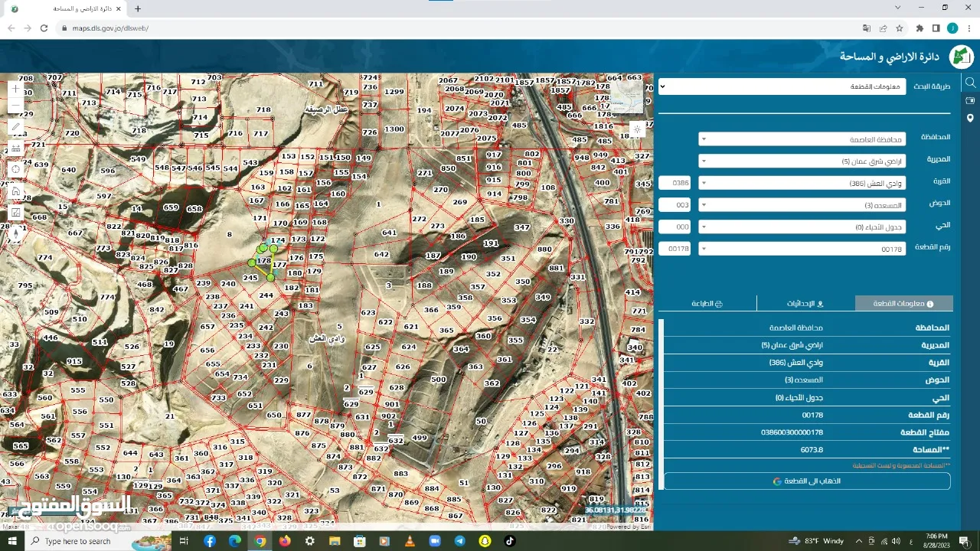This screenshot has width=980, height=551.
Task: Toggle the daylight/sun widget on map
Action: [x=637, y=130]
